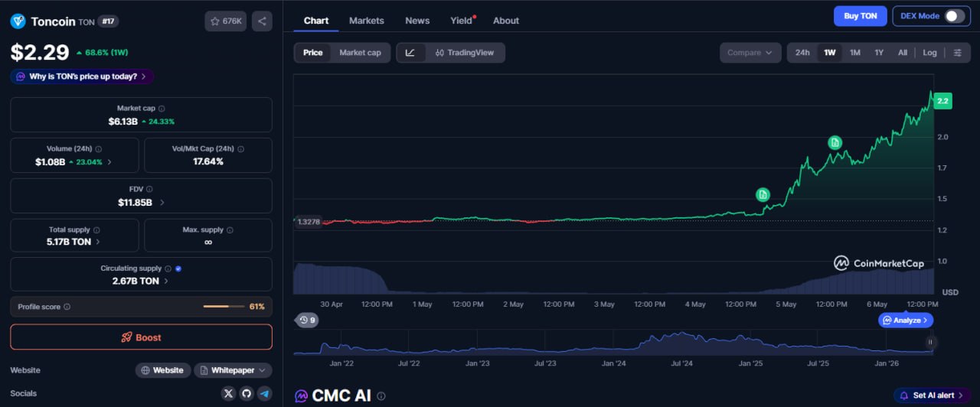
Task: Open Market cap info tooltip icon
Action: pos(162,109)
